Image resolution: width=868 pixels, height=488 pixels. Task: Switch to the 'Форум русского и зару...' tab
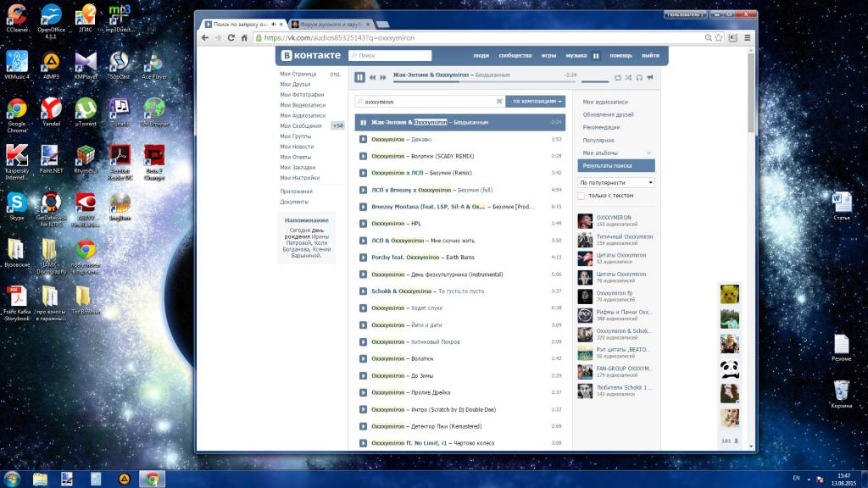(x=331, y=25)
